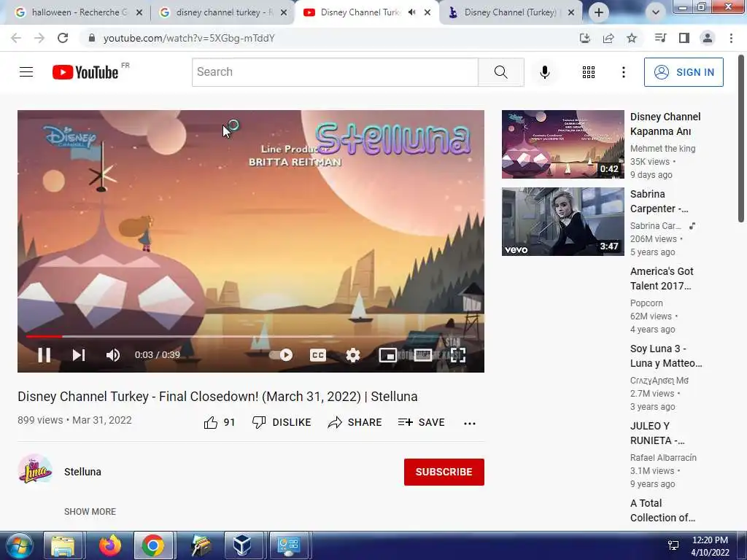Skip to the next video

click(x=79, y=355)
